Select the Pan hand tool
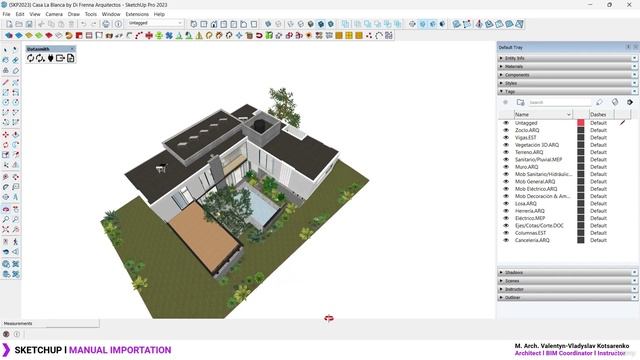The image size is (640, 360). coord(16,209)
